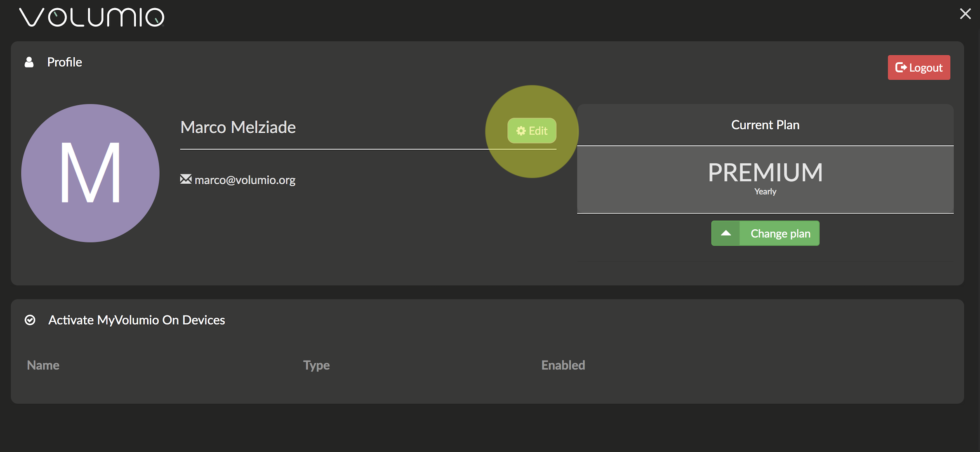This screenshot has width=980, height=452.
Task: Click the email envelope icon
Action: pos(186,179)
